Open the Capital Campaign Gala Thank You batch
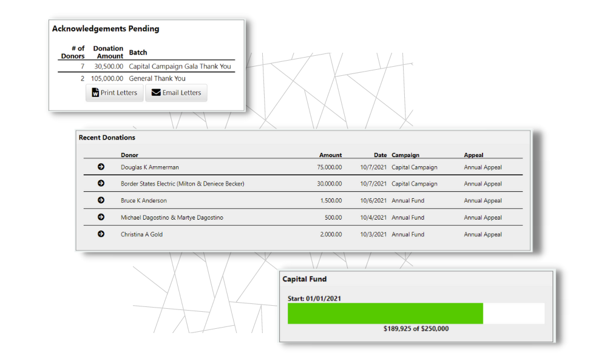The image size is (607, 364). click(182, 66)
